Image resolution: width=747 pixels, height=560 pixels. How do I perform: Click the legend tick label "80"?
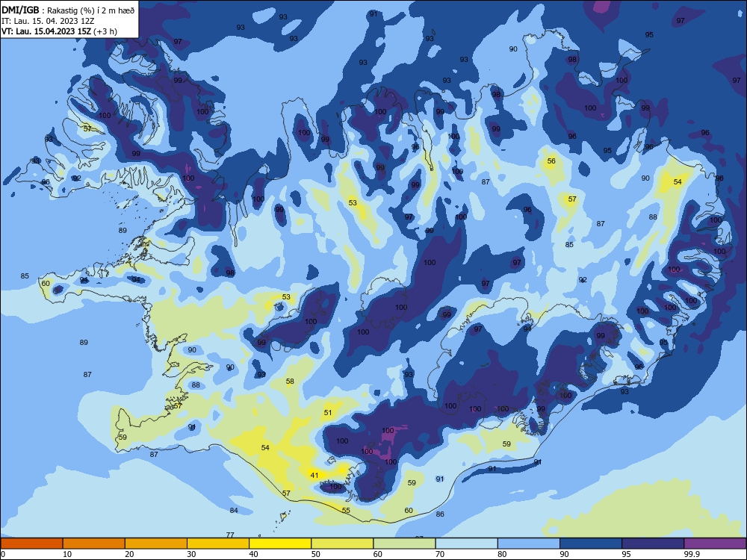pyautogui.click(x=502, y=554)
